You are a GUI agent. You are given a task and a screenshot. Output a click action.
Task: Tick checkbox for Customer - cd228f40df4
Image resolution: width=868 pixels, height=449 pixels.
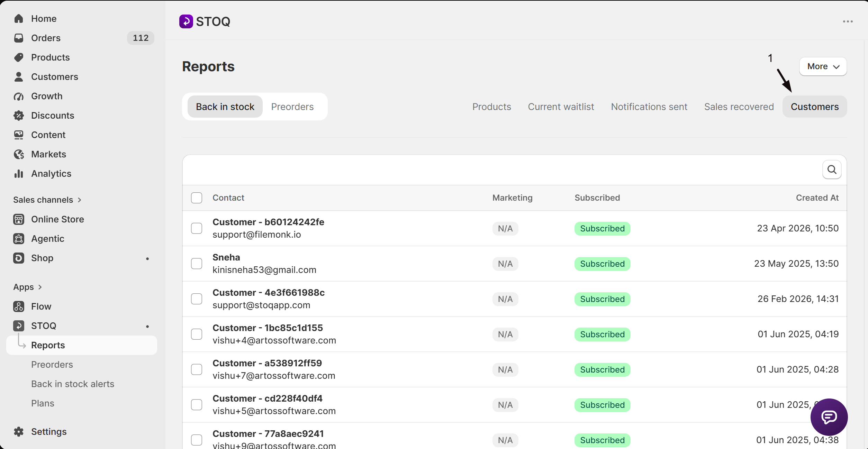click(197, 404)
